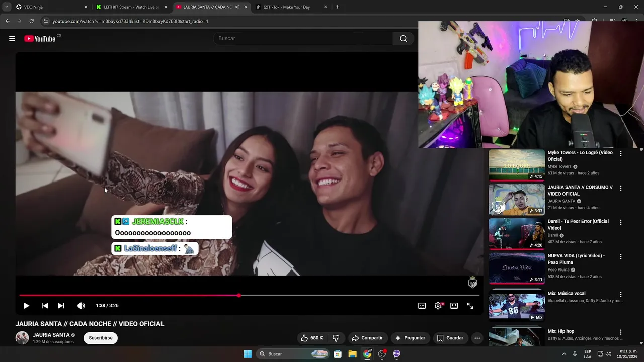Save the video with Guardar
This screenshot has height=362, width=644.
click(450, 338)
